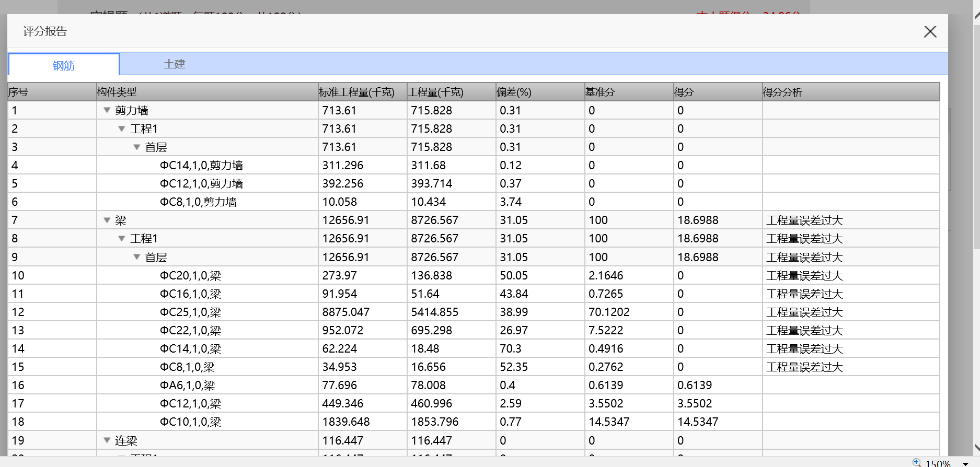Collapse the 首层 node in row 9

(136, 257)
